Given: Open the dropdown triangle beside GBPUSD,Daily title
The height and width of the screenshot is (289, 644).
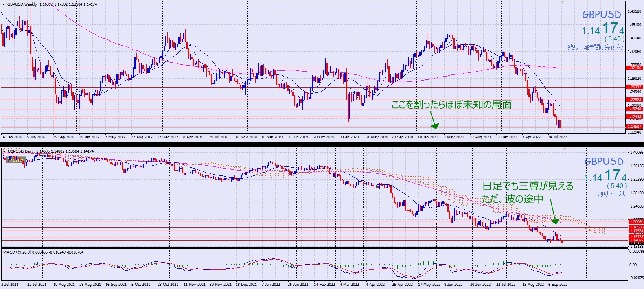Looking at the screenshot, I should [4, 151].
